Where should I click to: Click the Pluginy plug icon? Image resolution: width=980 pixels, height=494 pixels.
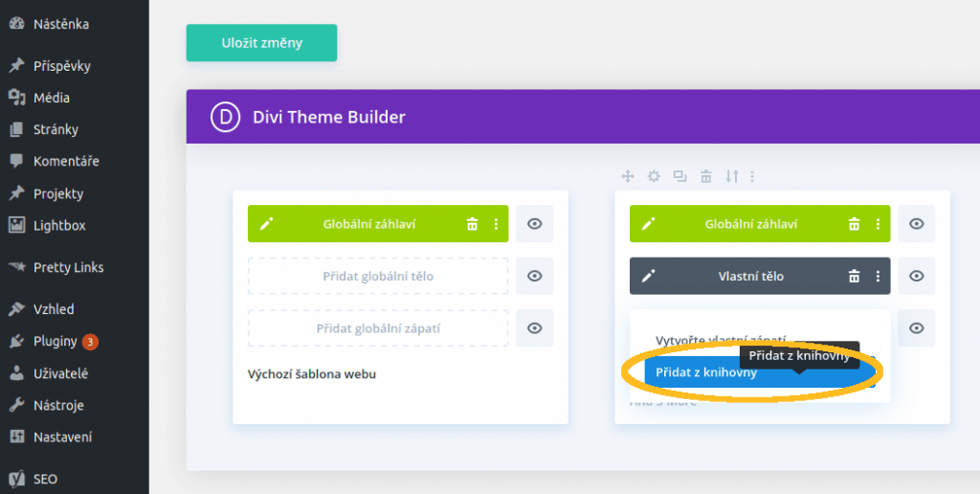[x=17, y=342]
